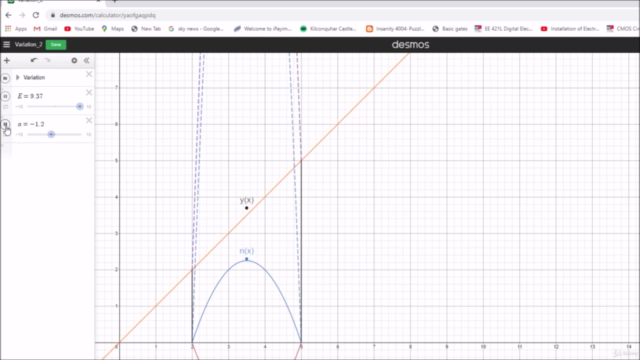
Task: Click the E slider handle
Action: tap(80, 107)
